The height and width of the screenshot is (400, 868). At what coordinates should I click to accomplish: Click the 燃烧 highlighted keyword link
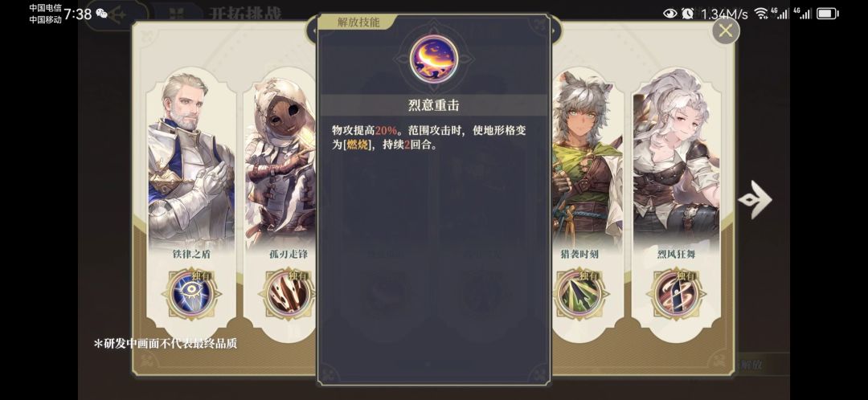pyautogui.click(x=358, y=146)
